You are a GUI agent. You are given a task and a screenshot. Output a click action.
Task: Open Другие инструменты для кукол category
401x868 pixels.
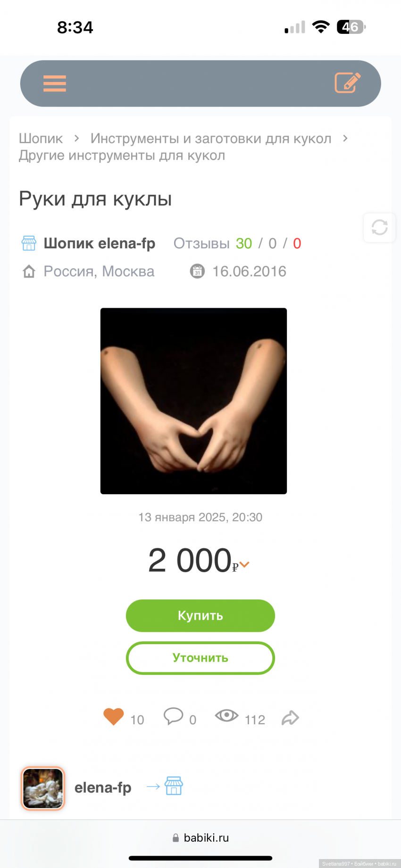click(122, 156)
